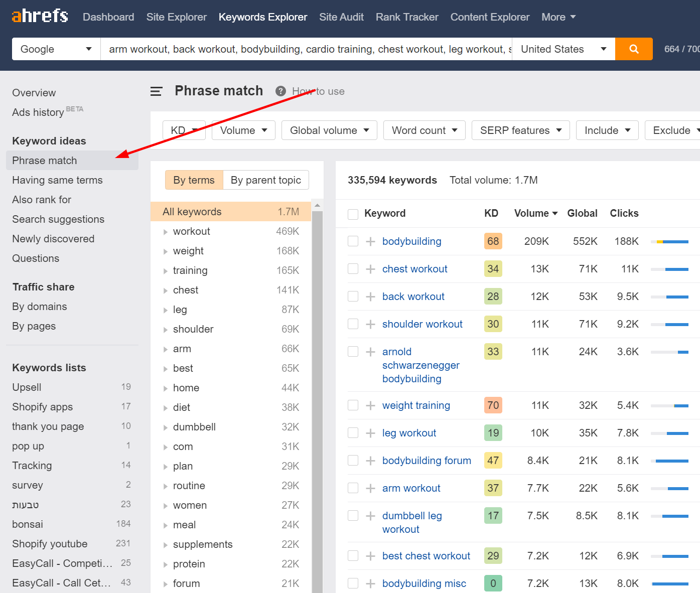This screenshot has width=700, height=593.
Task: Open Questions keyword ideas report
Action: tap(36, 258)
